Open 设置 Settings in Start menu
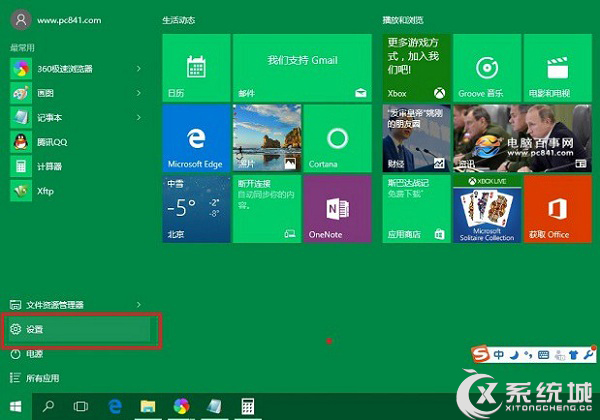Image resolution: width=600 pixels, height=420 pixels. coord(80,329)
